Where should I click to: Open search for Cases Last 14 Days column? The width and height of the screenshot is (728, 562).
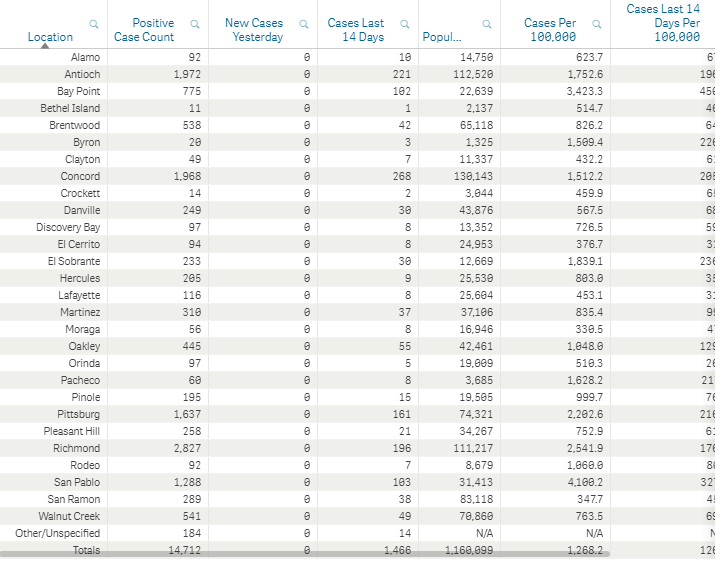[405, 24]
